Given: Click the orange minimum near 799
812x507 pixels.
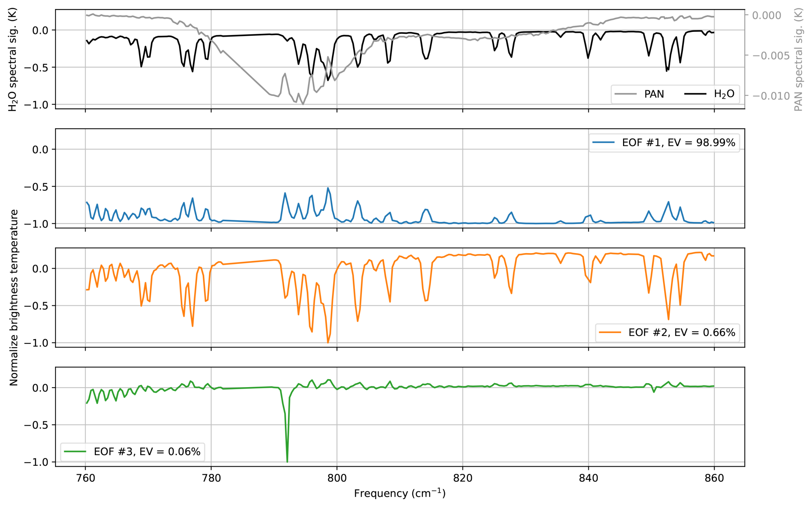Looking at the screenshot, I should 328,342.
